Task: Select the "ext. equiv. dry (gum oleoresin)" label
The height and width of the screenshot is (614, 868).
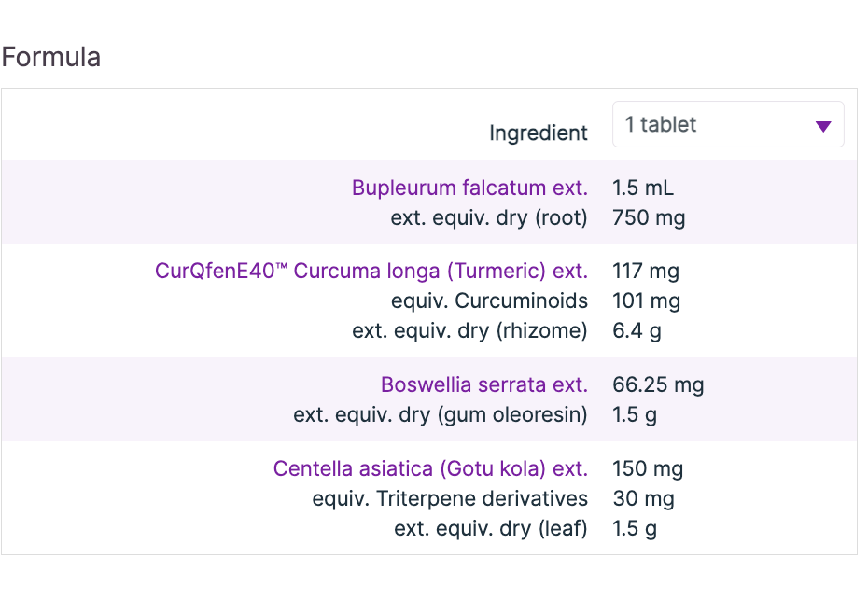Action: (441, 415)
